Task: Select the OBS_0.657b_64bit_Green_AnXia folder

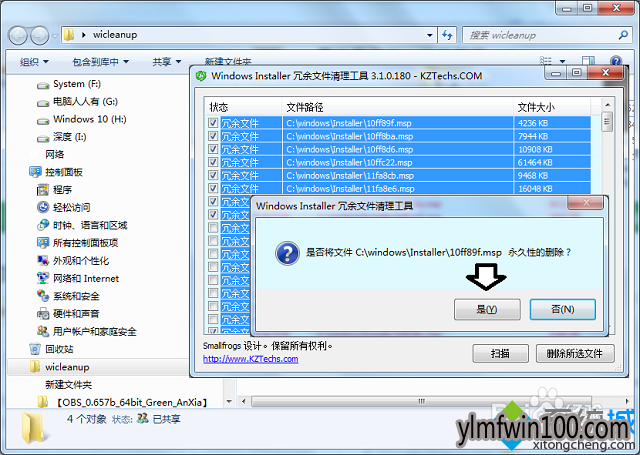Action: coord(132,403)
